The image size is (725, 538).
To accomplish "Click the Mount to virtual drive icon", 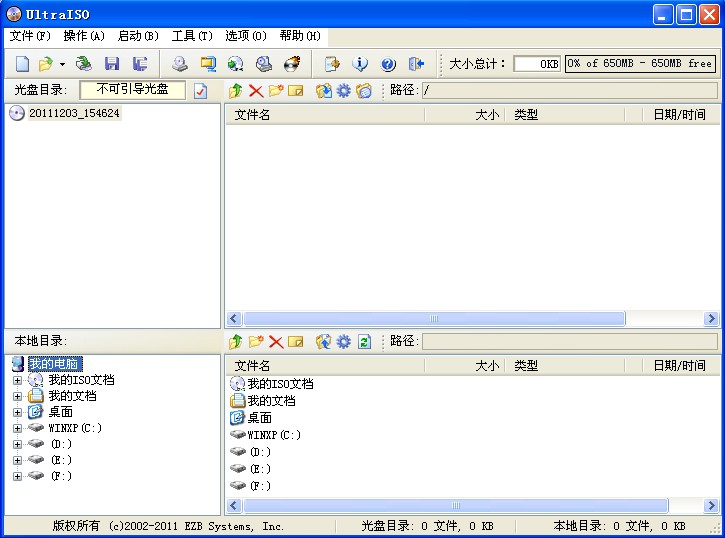I will pyautogui.click(x=264, y=63).
